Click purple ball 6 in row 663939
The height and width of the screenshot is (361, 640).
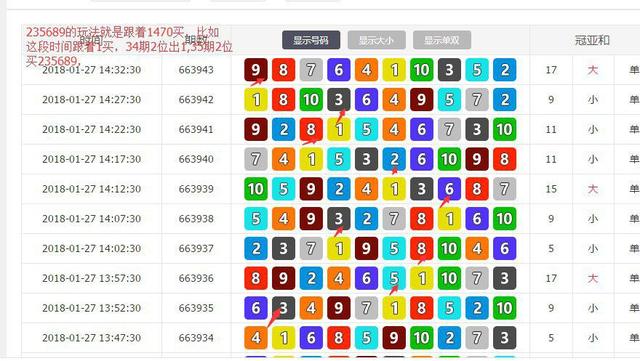449,189
